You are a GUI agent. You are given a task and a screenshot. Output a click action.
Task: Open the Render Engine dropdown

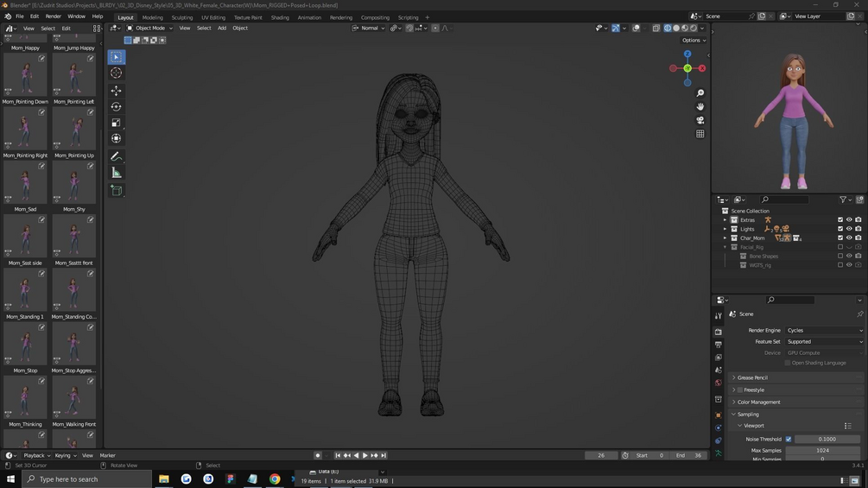(824, 330)
